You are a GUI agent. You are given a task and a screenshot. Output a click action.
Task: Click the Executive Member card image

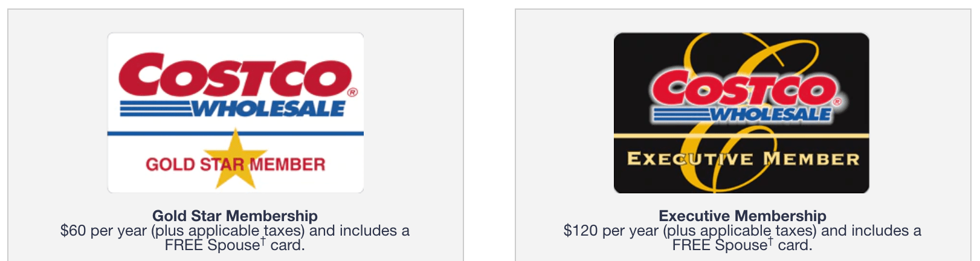tap(741, 113)
